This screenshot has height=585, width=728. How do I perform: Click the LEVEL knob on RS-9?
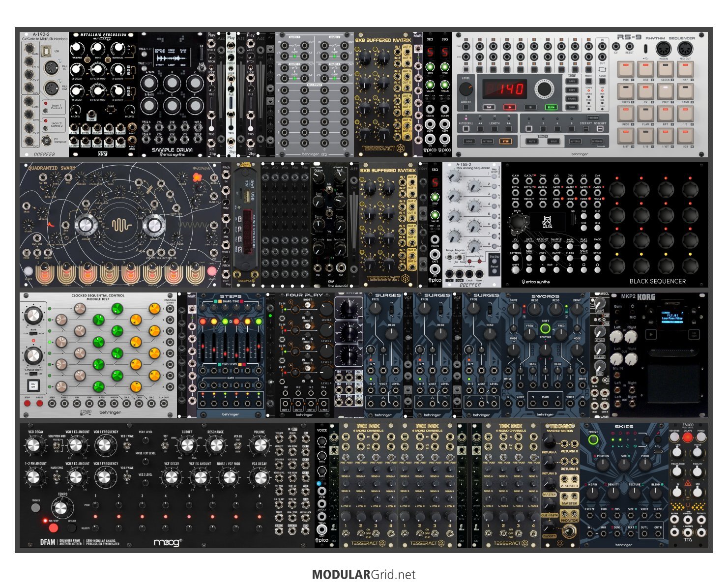(466, 89)
